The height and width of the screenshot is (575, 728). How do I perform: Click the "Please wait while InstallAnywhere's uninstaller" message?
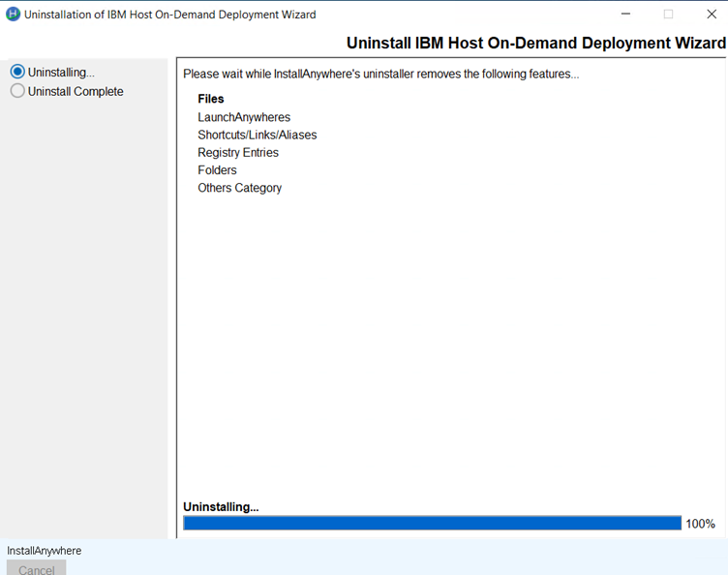click(x=380, y=74)
